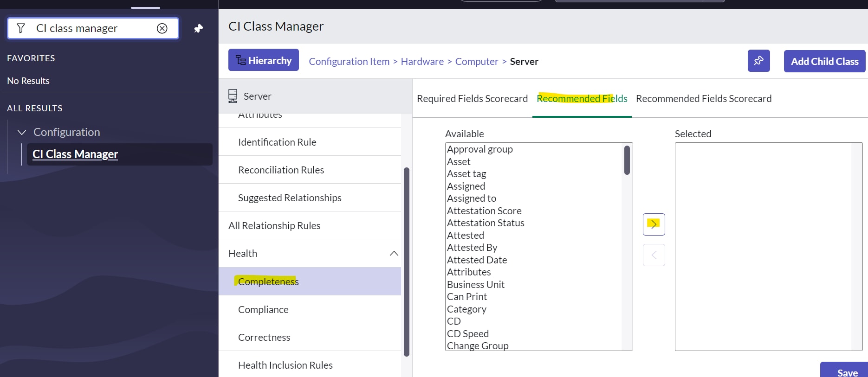Collapse the Configuration navigation group
Viewport: 868px width, 377px height.
coord(22,132)
